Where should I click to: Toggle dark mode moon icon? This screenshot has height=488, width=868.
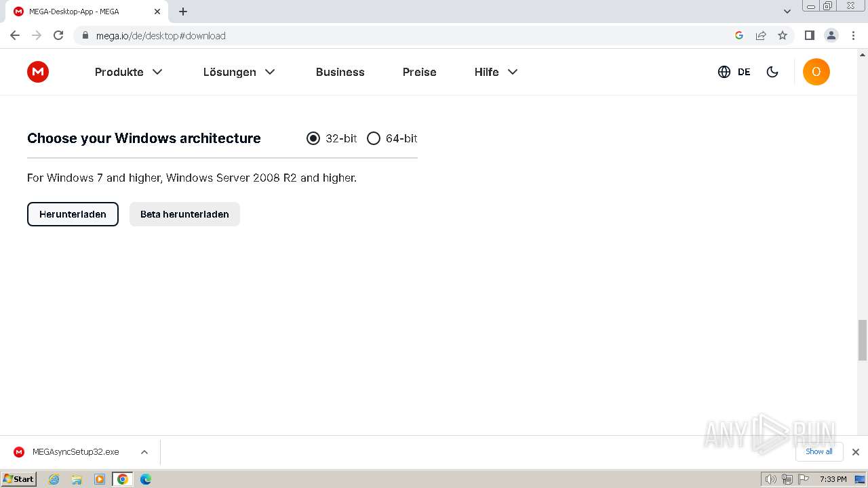click(x=772, y=72)
